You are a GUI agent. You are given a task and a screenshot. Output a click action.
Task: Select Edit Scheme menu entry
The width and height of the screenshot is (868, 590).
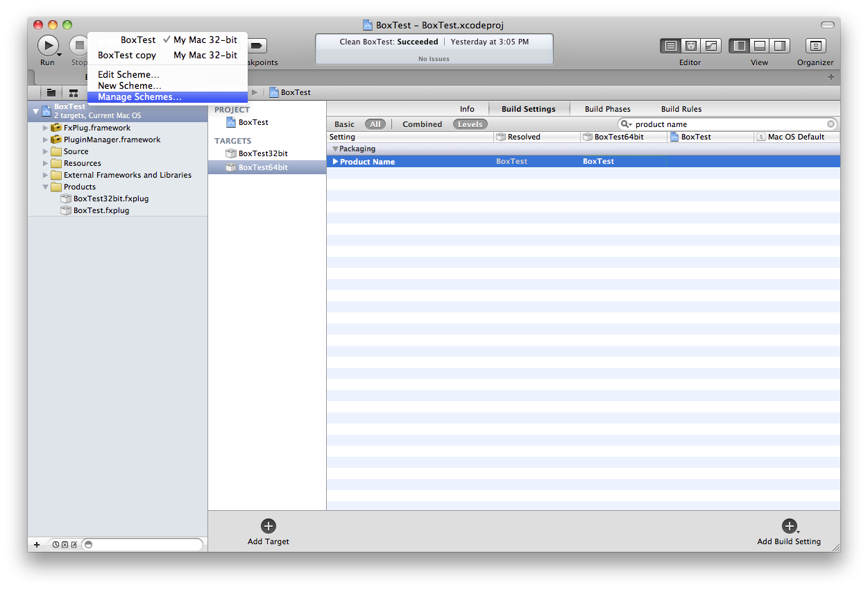coord(128,74)
